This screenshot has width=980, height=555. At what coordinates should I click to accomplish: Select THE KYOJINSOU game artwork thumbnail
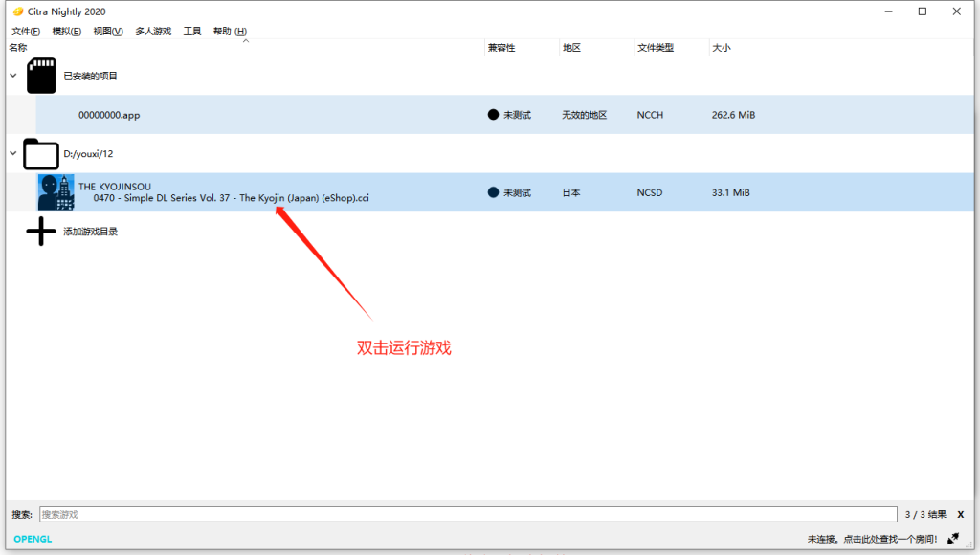click(56, 191)
